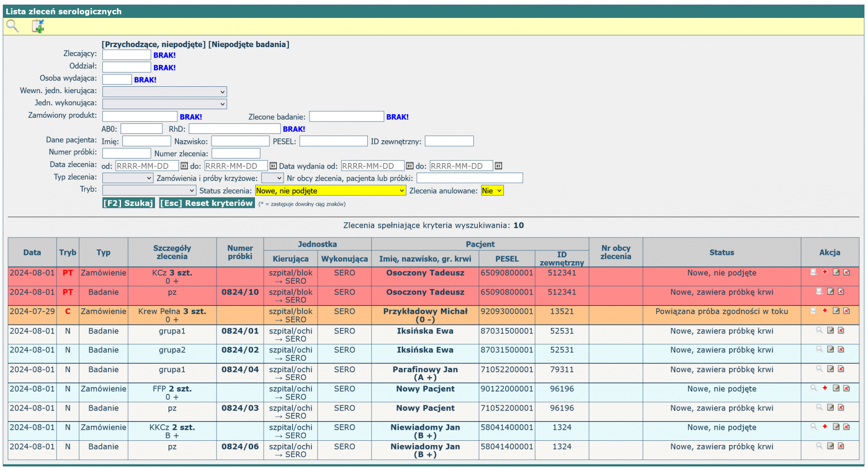Open calendar for Data zlecenia 'do' date
The height and width of the screenshot is (470, 868).
point(273,166)
